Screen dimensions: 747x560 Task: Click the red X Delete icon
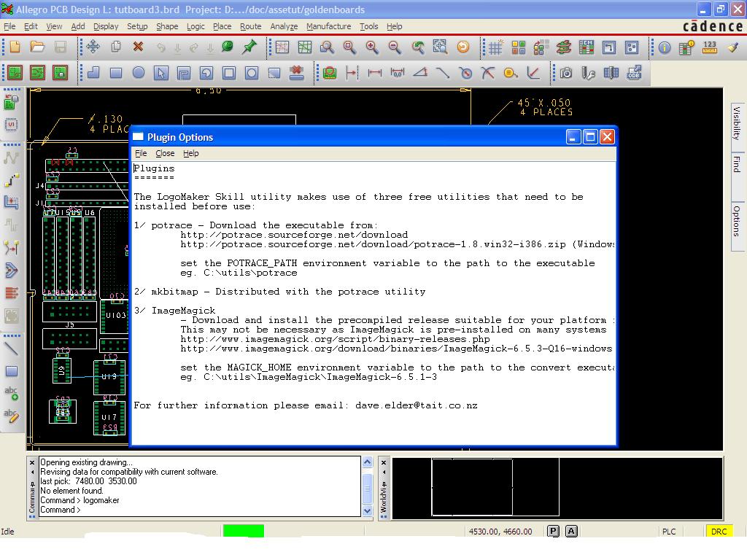pyautogui.click(x=138, y=47)
